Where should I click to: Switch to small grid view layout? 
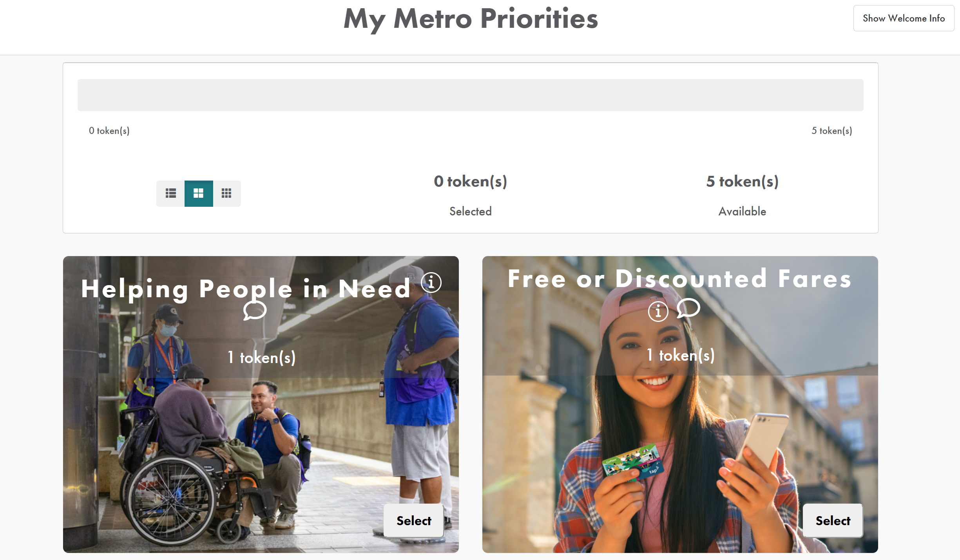tap(226, 193)
